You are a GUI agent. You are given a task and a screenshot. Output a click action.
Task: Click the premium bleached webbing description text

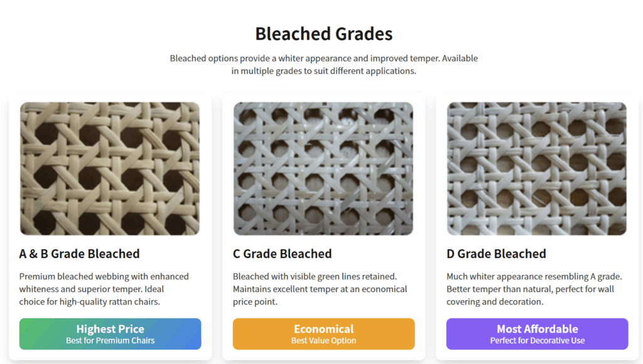tap(105, 289)
